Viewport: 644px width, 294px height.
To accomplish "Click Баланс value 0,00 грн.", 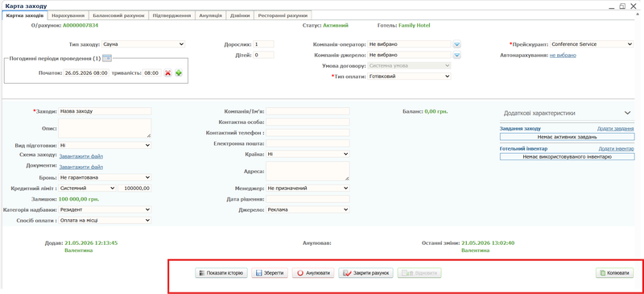I will click(x=436, y=111).
